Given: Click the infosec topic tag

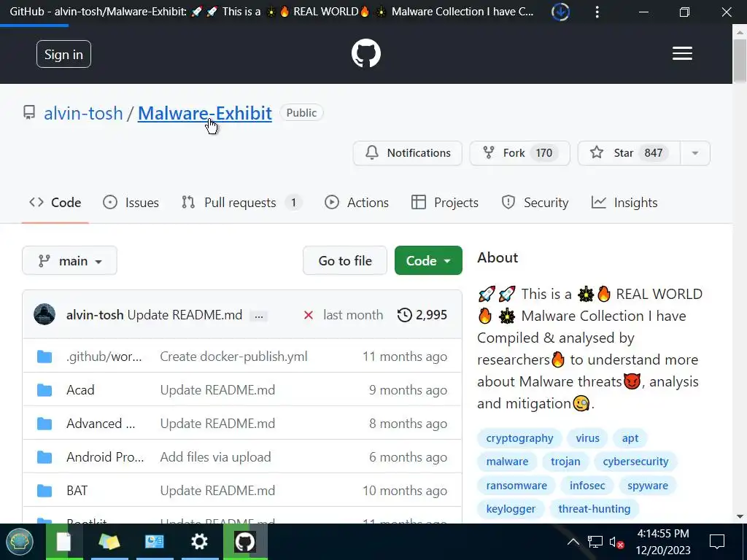Looking at the screenshot, I should pos(587,485).
